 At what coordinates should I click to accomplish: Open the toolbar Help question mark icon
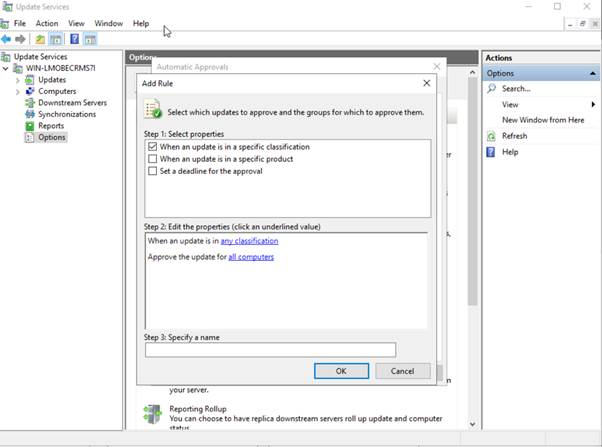(74, 39)
